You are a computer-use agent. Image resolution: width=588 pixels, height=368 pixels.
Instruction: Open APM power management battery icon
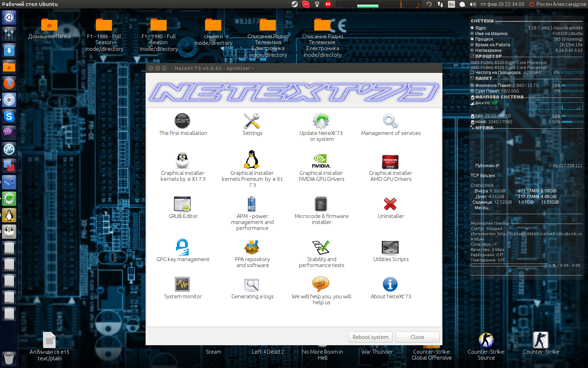coord(252,204)
